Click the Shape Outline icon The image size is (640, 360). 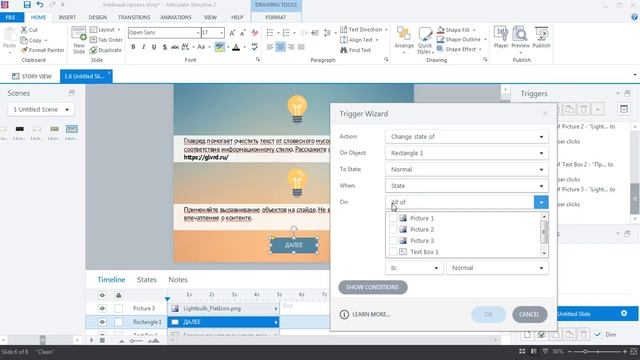440,39
